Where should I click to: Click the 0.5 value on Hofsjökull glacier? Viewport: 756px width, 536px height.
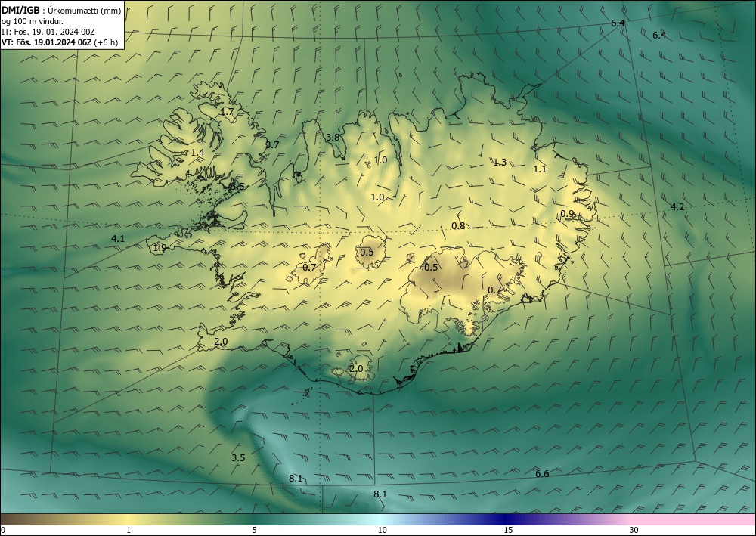pyautogui.click(x=367, y=252)
